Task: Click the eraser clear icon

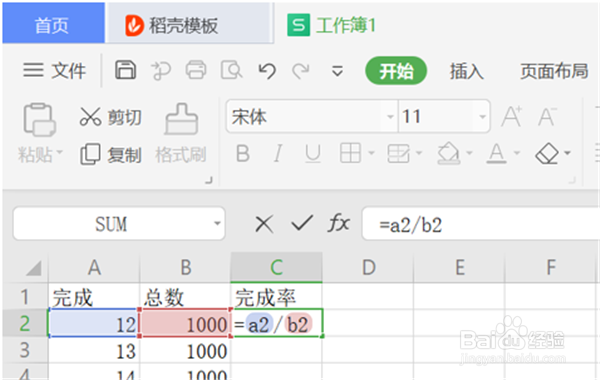Action: click(x=547, y=153)
